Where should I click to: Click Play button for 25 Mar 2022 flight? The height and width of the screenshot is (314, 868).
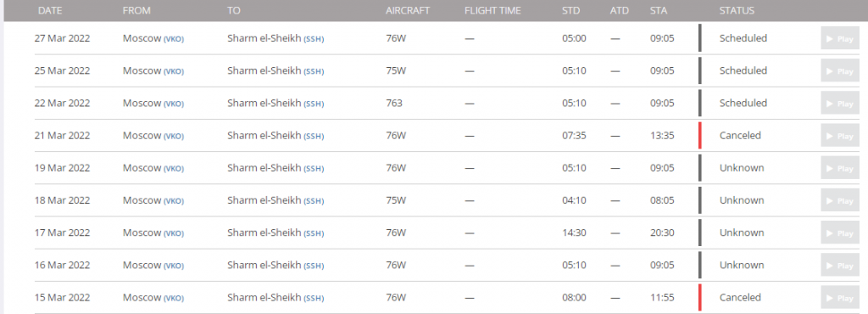pos(840,71)
